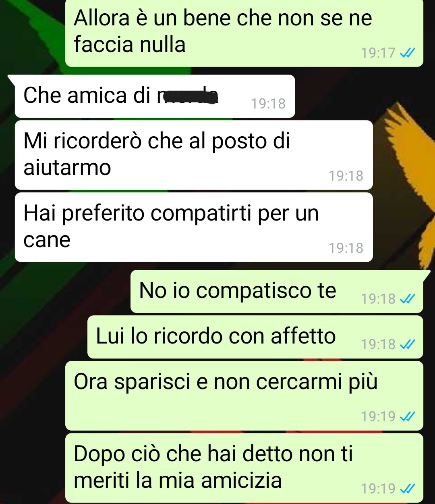Tap the 19:17 timestamp on the first message
Screen dimensions: 435x504
click(378, 53)
